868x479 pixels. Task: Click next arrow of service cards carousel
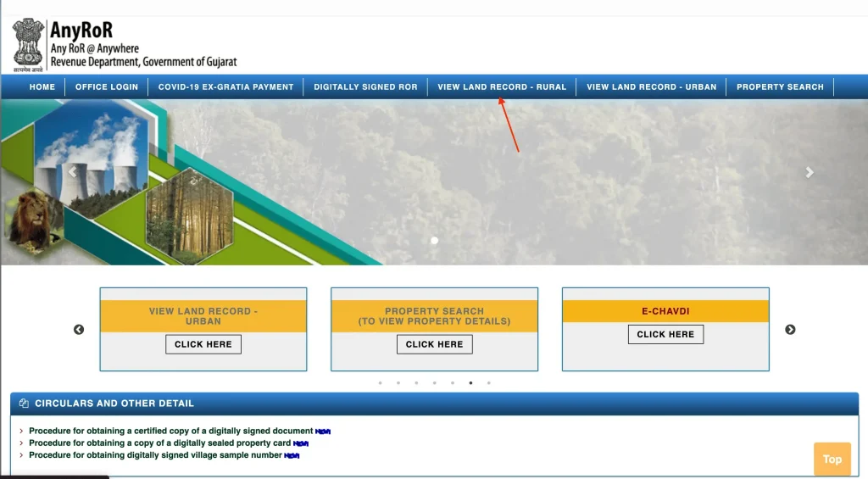pos(790,330)
